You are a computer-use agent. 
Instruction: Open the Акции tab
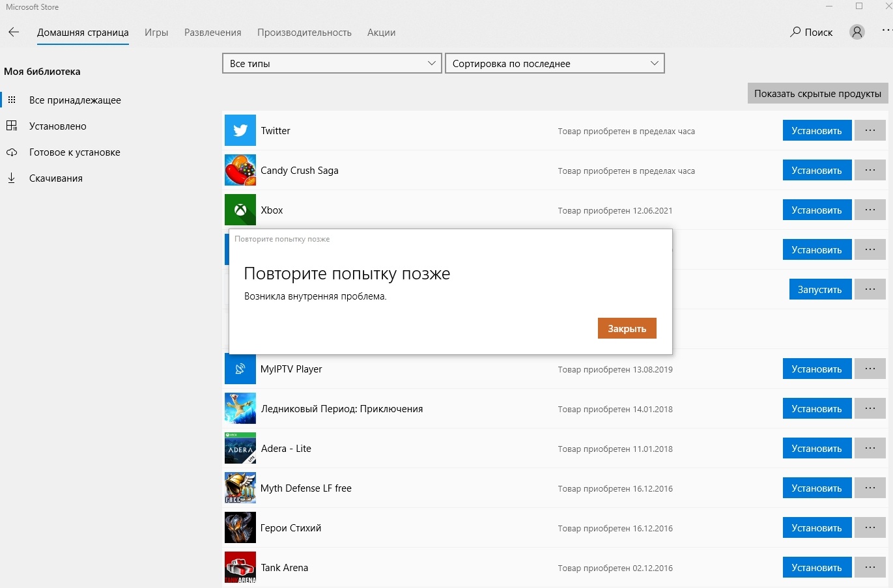[x=381, y=32]
